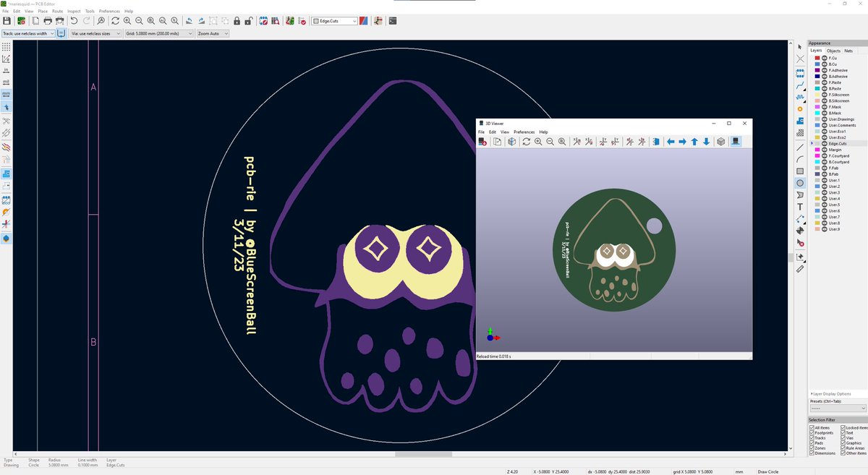Move 3D Viewer board left with arrow
Screen dimensions: 868x475
click(x=671, y=142)
